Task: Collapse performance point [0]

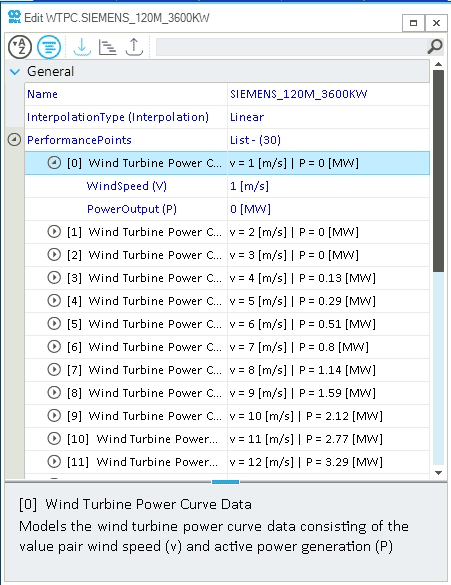Action: pyautogui.click(x=54, y=163)
